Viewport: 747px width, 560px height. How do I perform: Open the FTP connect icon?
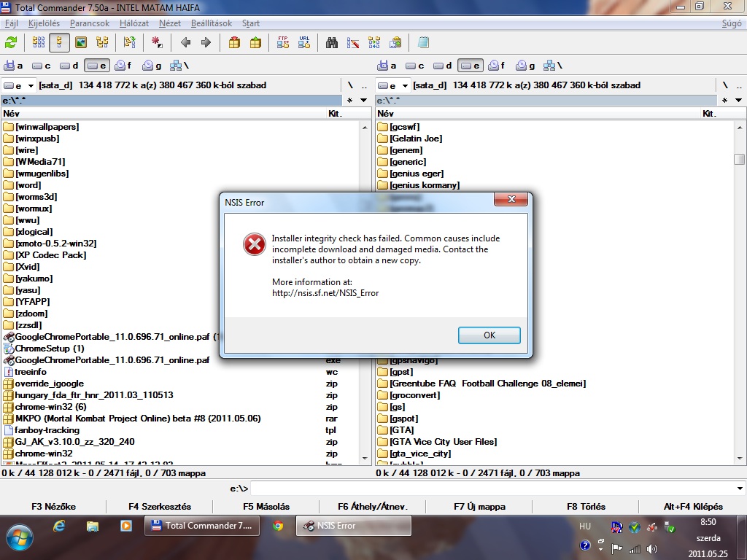(x=283, y=43)
